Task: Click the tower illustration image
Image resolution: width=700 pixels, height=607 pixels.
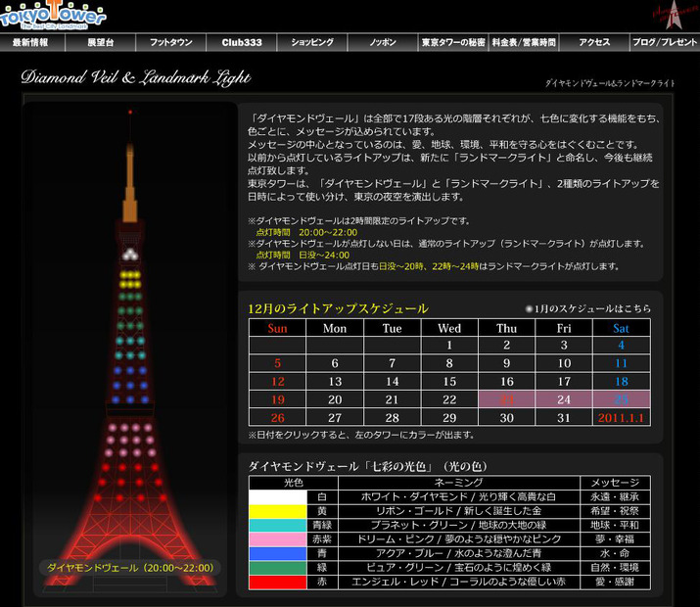Action: 130,349
